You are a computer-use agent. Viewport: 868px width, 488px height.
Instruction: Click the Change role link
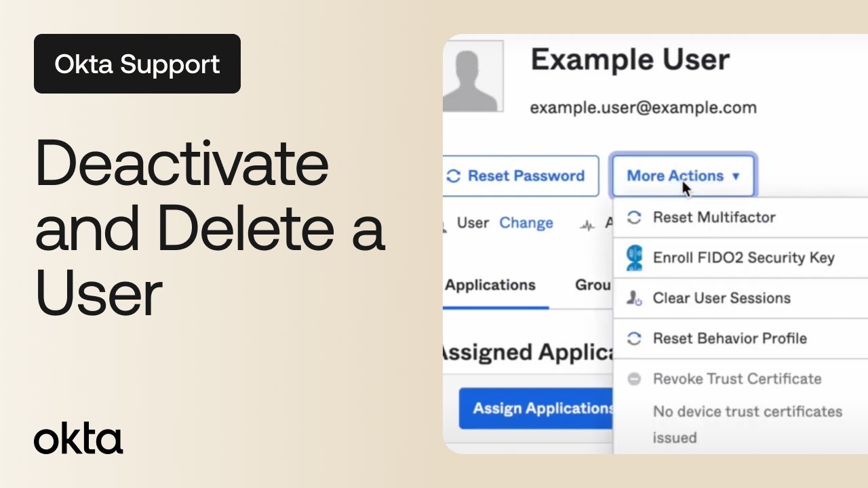click(x=526, y=223)
